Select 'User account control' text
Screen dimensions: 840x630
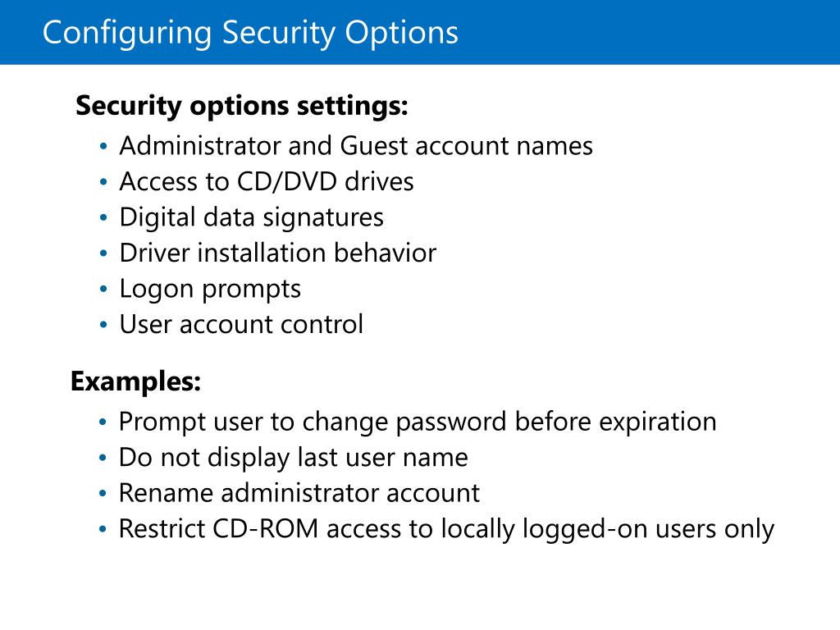(x=241, y=325)
